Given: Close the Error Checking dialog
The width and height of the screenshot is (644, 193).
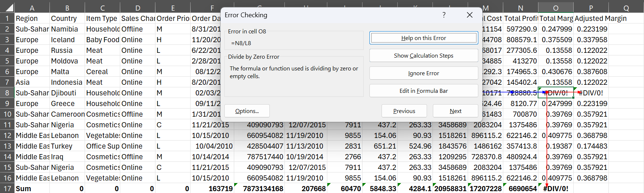Looking at the screenshot, I should click(x=470, y=15).
